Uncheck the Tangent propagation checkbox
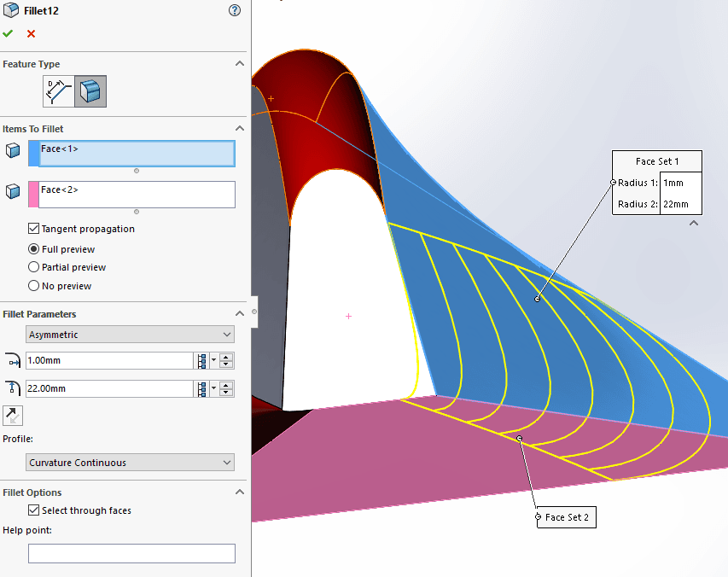This screenshot has height=577, width=728. coord(34,229)
